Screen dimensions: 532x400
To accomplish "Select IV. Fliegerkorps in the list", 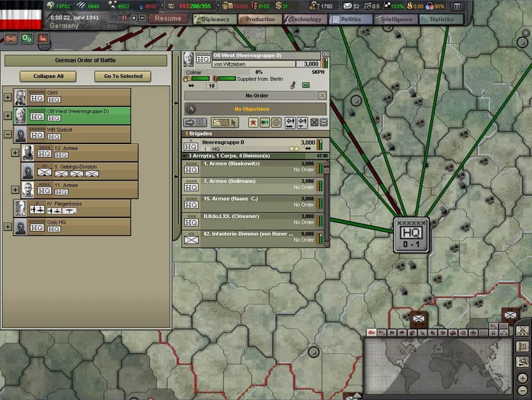I will (72, 208).
